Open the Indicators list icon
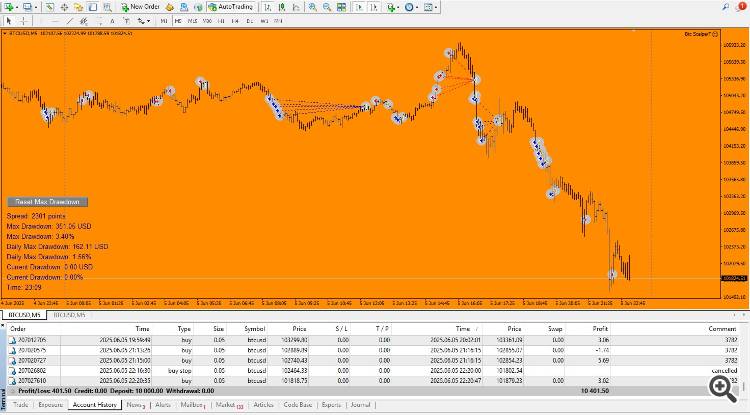This screenshot has width=750, height=415. (x=391, y=7)
